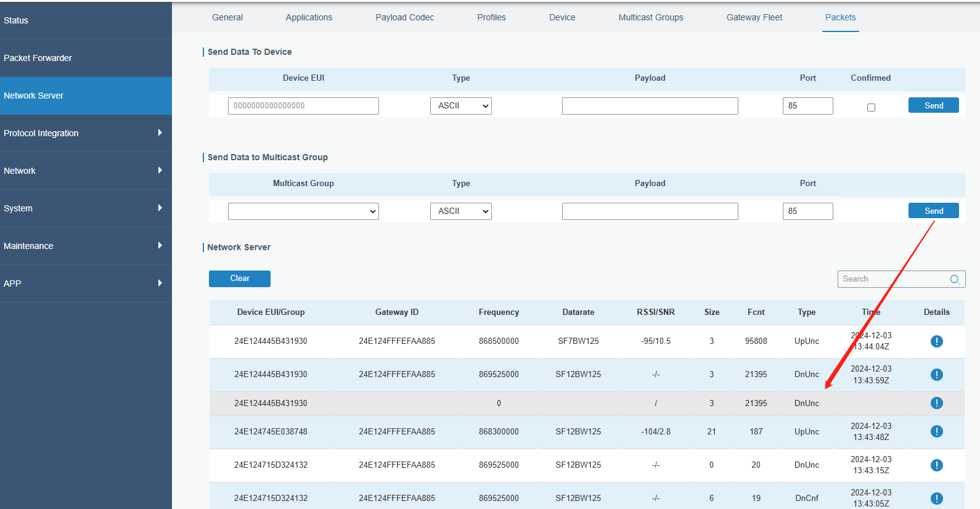Go to the Device tab

(x=562, y=17)
